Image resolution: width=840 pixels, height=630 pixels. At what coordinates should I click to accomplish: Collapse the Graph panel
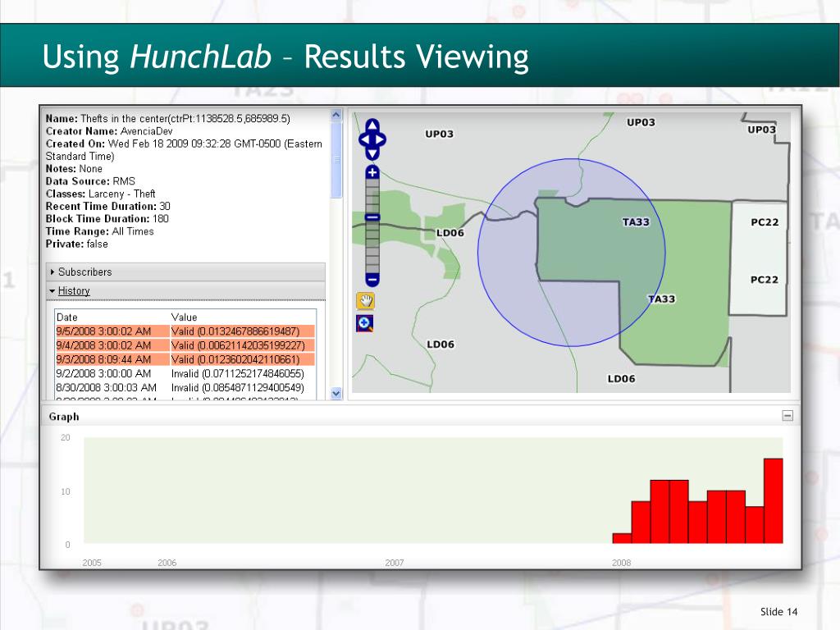point(787,416)
